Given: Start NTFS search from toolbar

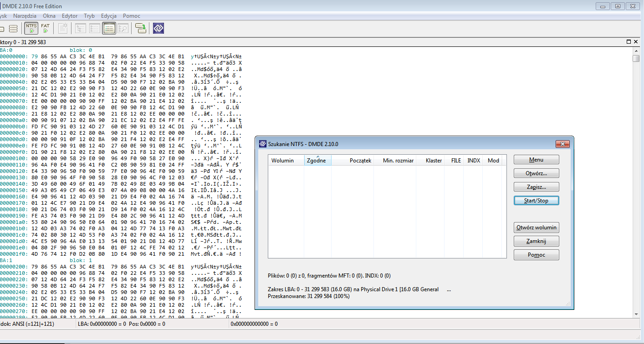Looking at the screenshot, I should tap(31, 28).
